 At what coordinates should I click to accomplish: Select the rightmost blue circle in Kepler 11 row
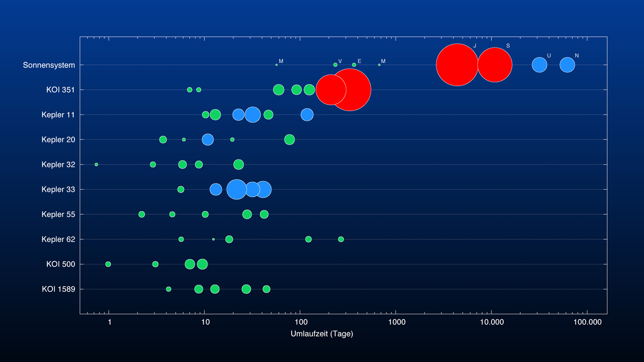point(307,115)
